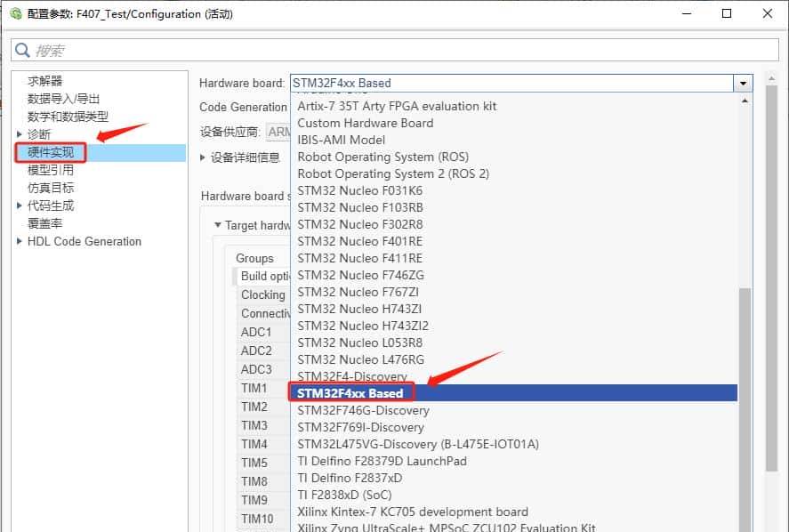The height and width of the screenshot is (532, 789).
Task: Open ADC1 group
Action: (x=263, y=332)
